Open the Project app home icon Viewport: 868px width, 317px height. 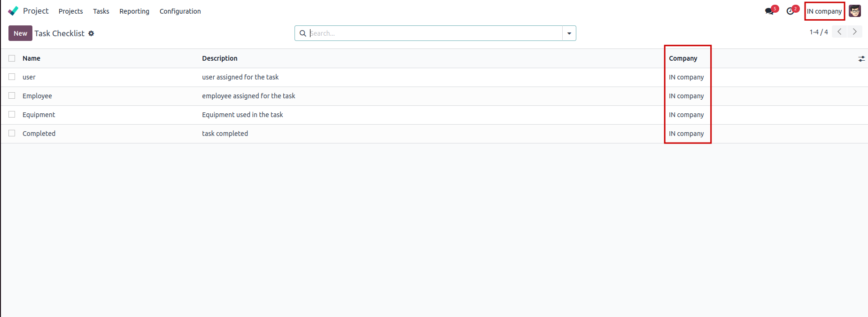13,11
